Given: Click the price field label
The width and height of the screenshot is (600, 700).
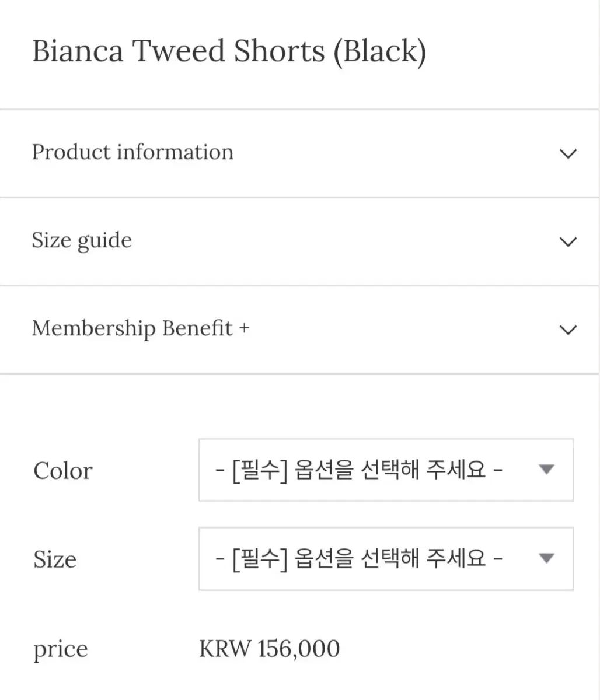Looking at the screenshot, I should (61, 649).
